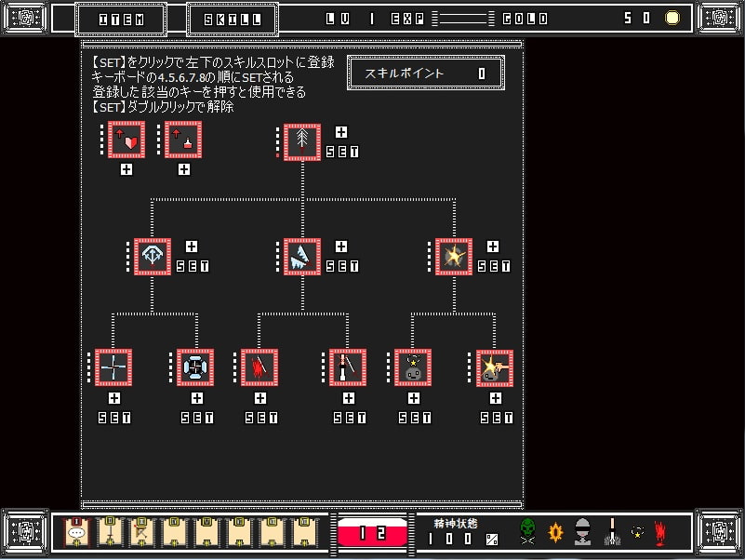745x560 pixels.
Task: Select the bomb with star skill icon
Action: click(413, 367)
